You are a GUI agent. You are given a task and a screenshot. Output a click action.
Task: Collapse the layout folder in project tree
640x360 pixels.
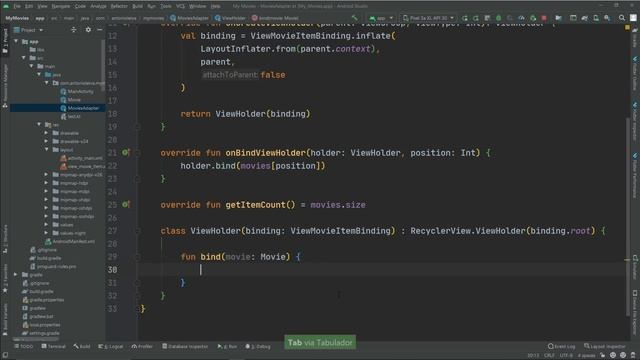point(47,150)
